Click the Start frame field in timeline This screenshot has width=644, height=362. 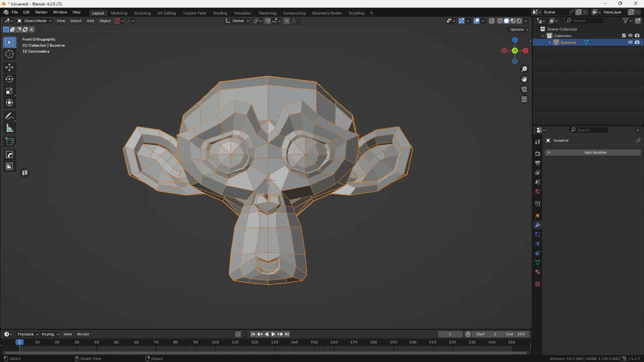[x=487, y=334]
